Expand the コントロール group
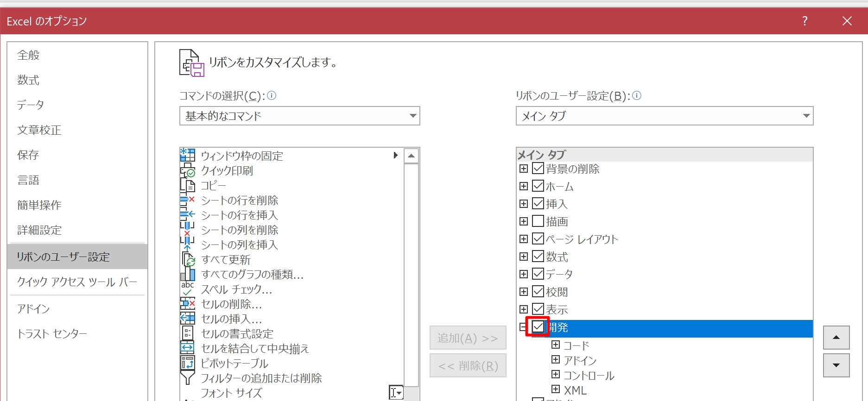The width and height of the screenshot is (868, 401). pyautogui.click(x=556, y=375)
